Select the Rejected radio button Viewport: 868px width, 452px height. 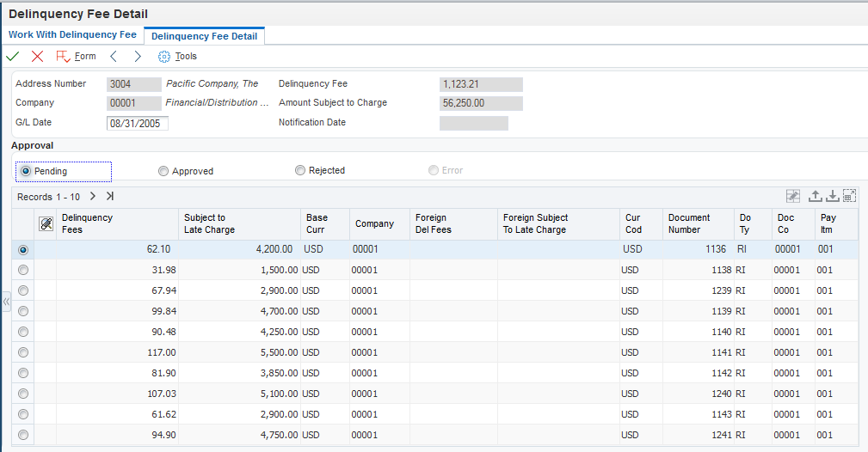pos(300,170)
